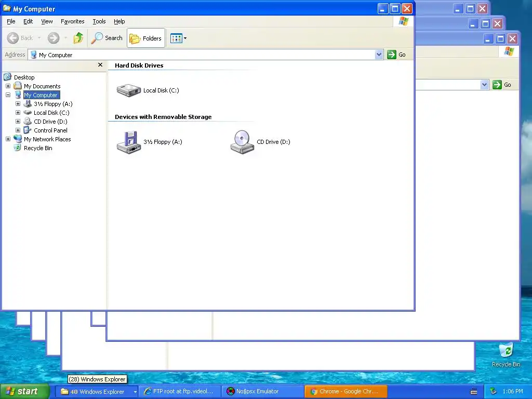Switch to Chrome taskbar button
Image resolution: width=532 pixels, height=399 pixels.
[x=345, y=392]
